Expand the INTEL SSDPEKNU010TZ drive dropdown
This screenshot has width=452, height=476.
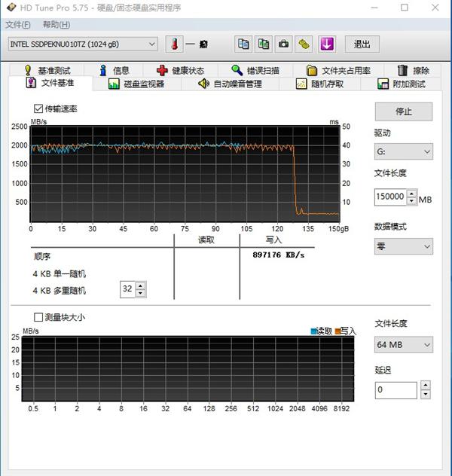[83, 44]
